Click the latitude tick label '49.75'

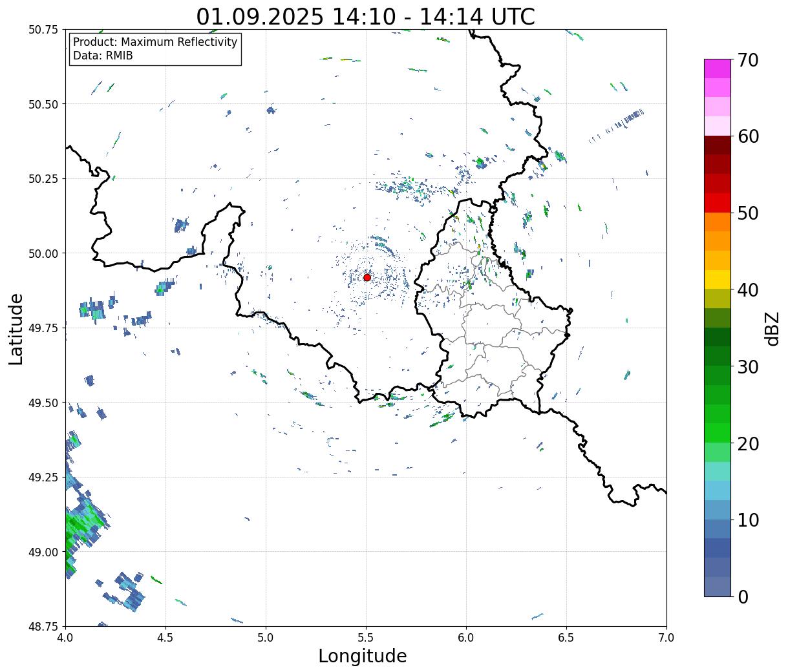(x=43, y=328)
